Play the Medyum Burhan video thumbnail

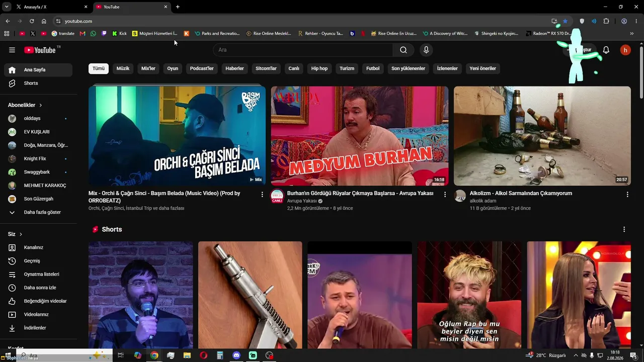pyautogui.click(x=360, y=136)
